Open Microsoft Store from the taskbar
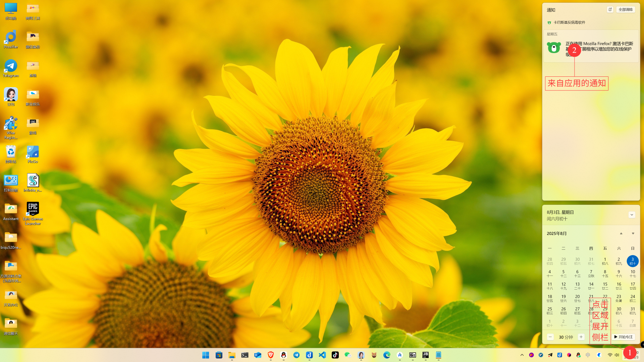This screenshot has height=362, width=644. (x=219, y=355)
